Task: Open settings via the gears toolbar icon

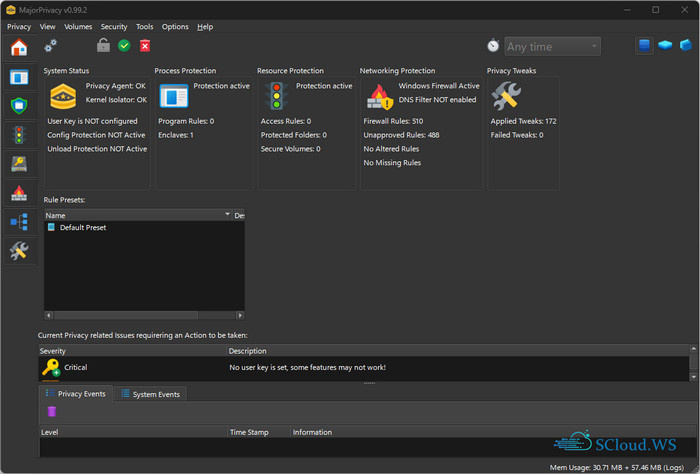Action: click(x=50, y=46)
